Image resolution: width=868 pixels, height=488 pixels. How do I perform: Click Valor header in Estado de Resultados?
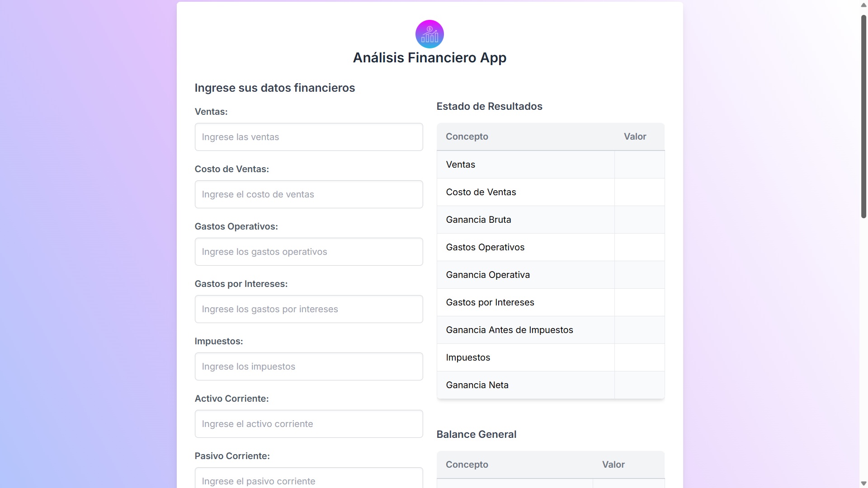coord(635,136)
